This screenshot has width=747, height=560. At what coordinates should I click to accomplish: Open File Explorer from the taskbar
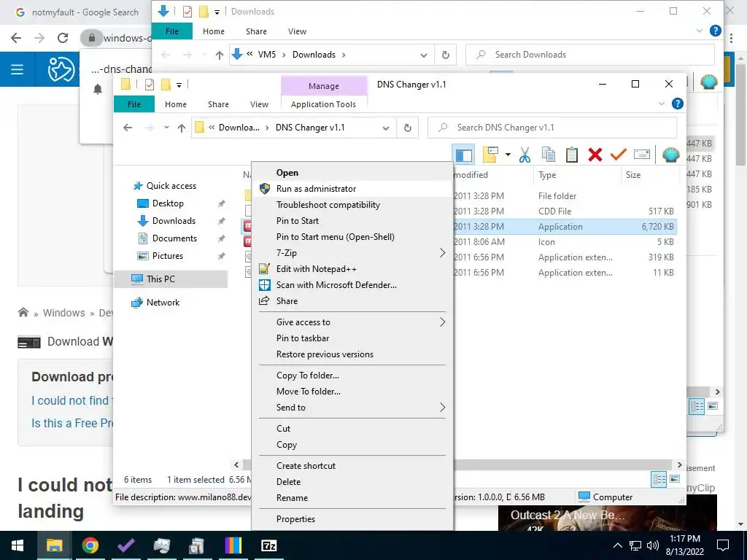[54, 545]
